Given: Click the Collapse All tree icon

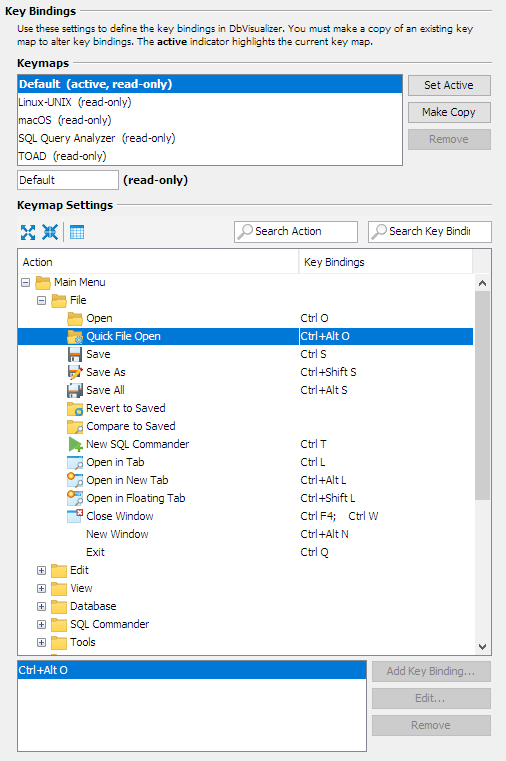Looking at the screenshot, I should [x=49, y=232].
